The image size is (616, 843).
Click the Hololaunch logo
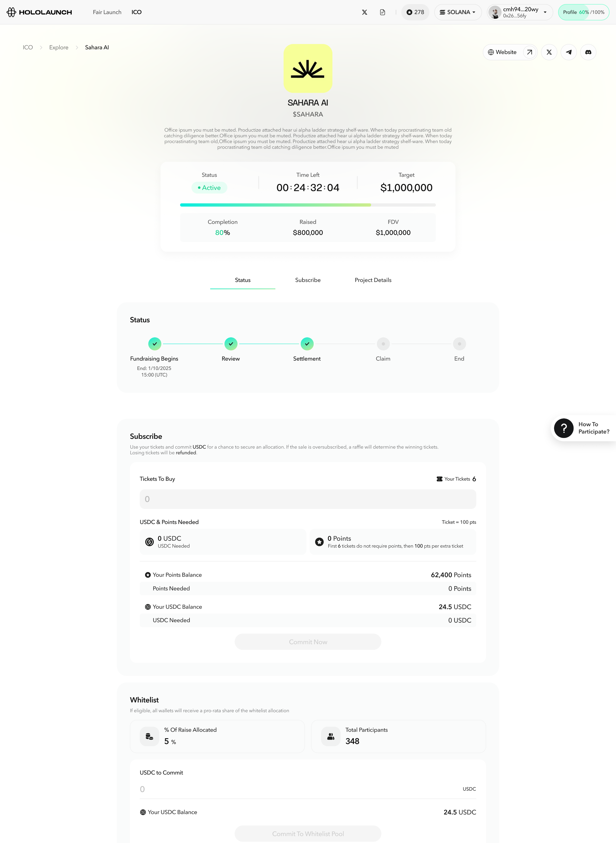coord(39,12)
